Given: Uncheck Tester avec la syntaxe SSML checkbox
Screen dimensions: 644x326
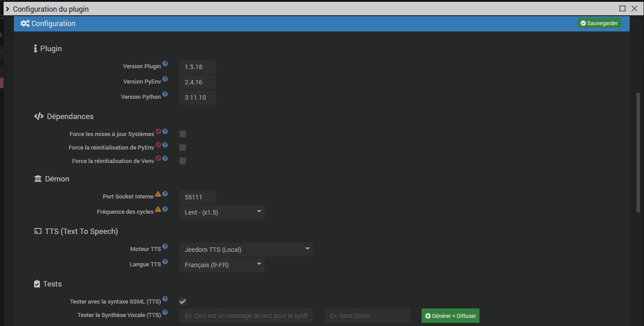Looking at the screenshot, I should pyautogui.click(x=183, y=301).
